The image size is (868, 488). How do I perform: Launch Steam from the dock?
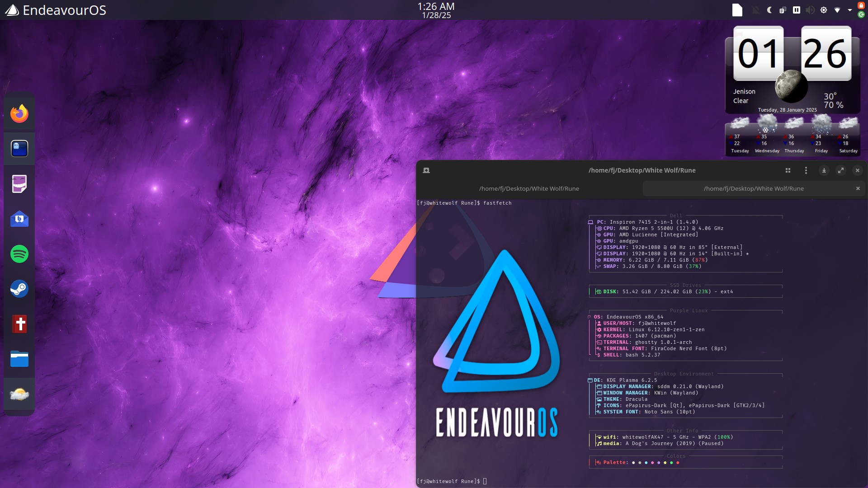(x=19, y=289)
